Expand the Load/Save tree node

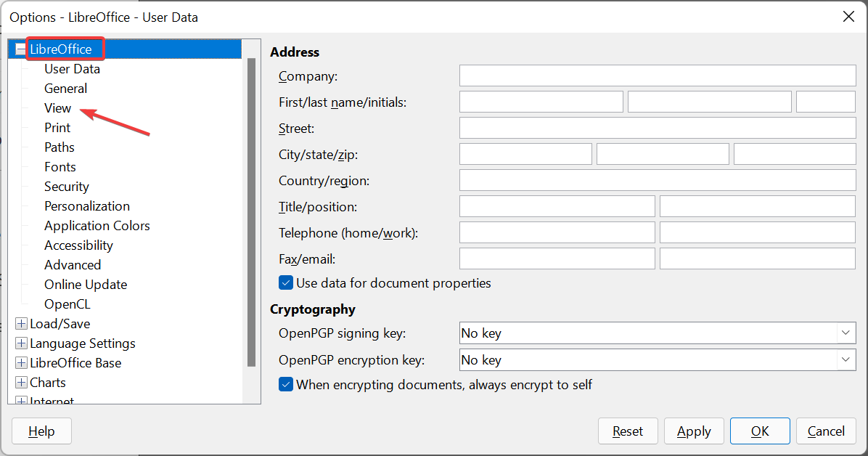[x=21, y=324]
